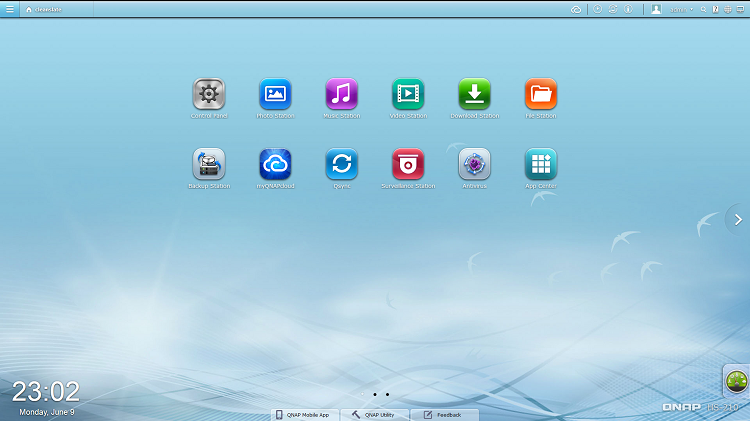
Task: Open the main menu hamburger button
Action: (9, 9)
